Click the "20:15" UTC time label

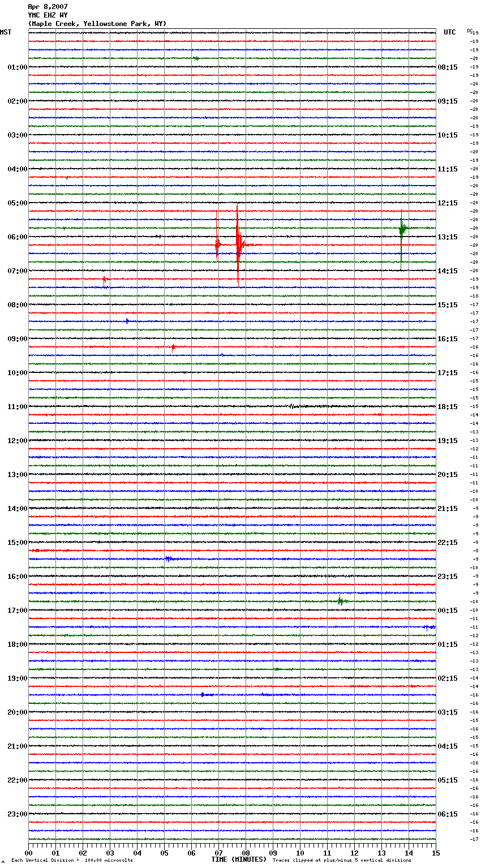coord(448,475)
